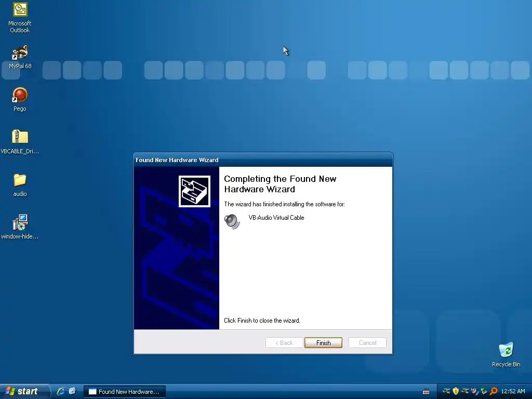Click the Found New Hardware Wizard title bar
The image size is (532, 399).
click(263, 160)
